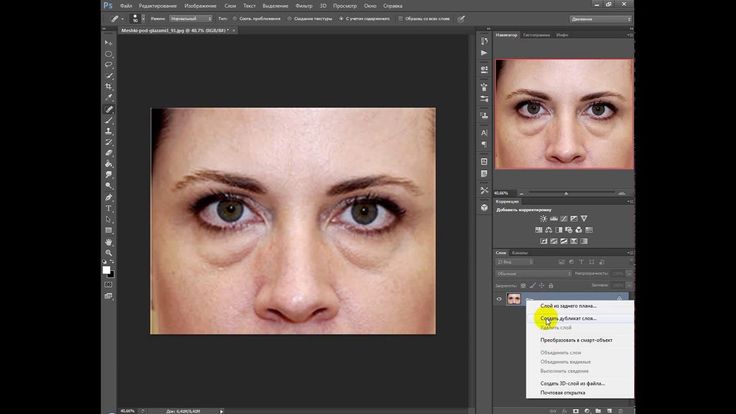Open the Character panel icon
This screenshot has width=736, height=414.
484,133
